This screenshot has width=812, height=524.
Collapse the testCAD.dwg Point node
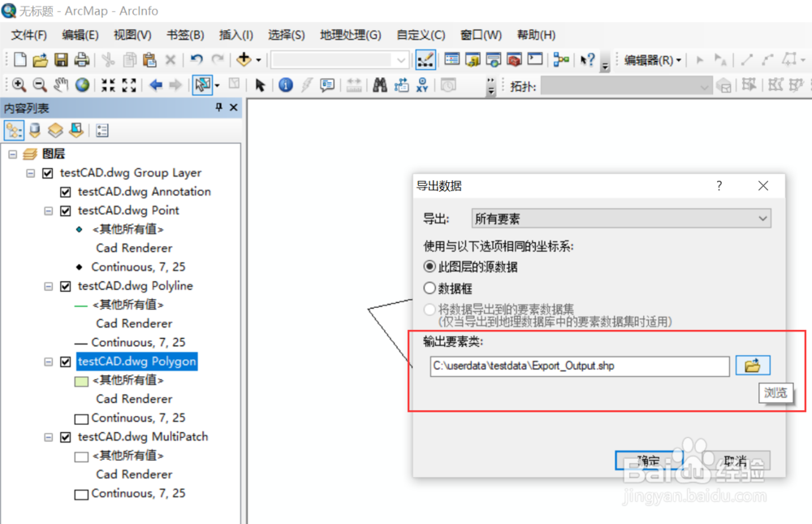(48, 211)
